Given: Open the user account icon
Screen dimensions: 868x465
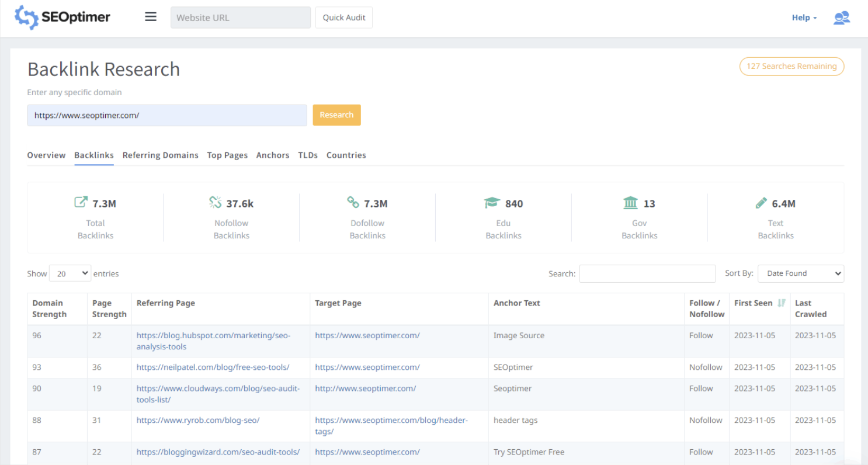Looking at the screenshot, I should click(841, 18).
